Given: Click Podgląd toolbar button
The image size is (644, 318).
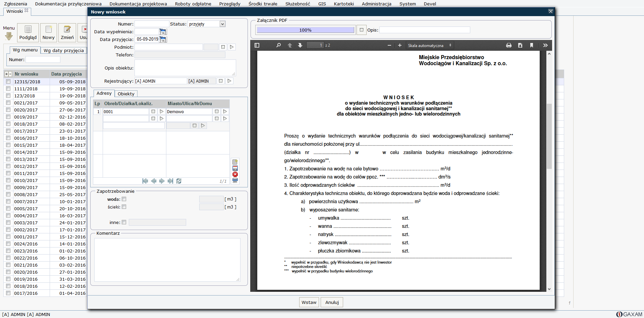Looking at the screenshot, I should pos(28,33).
